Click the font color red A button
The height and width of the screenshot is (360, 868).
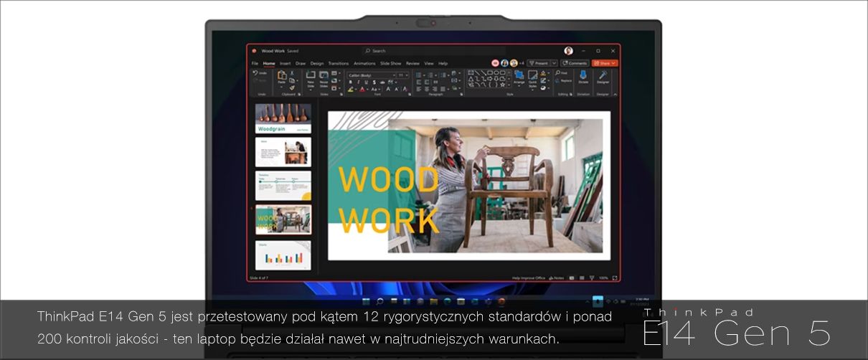363,90
